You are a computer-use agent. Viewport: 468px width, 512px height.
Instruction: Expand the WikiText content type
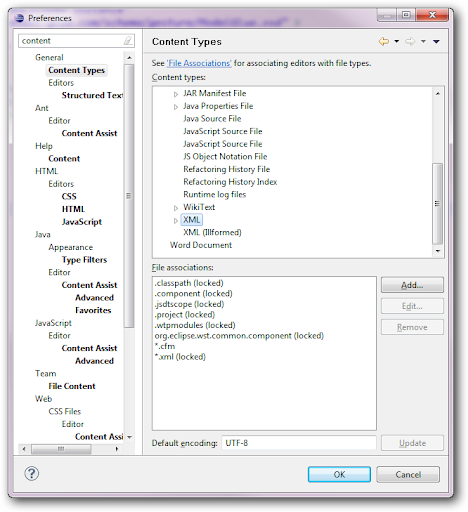pyautogui.click(x=176, y=208)
